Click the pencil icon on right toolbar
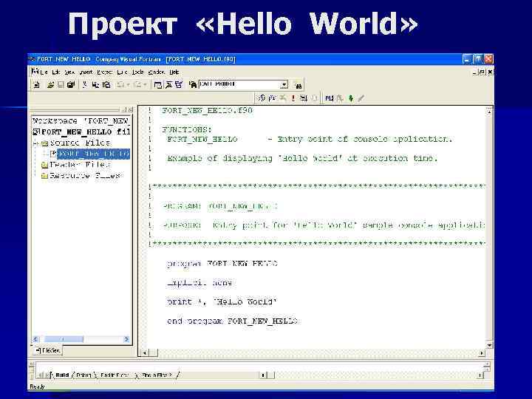This screenshot has height=399, width=532. 361,98
